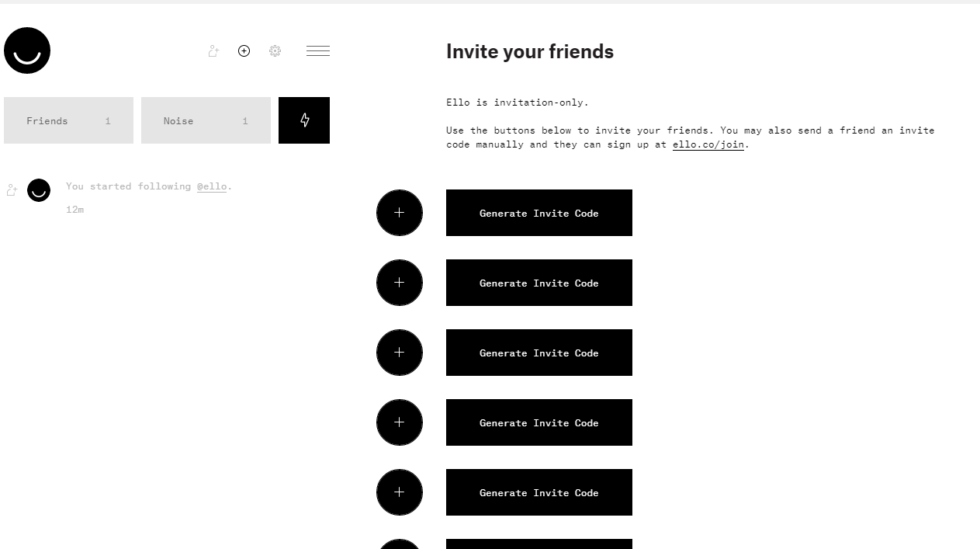
Task: Click the plus circle beside the fifth invite row
Action: tap(399, 492)
